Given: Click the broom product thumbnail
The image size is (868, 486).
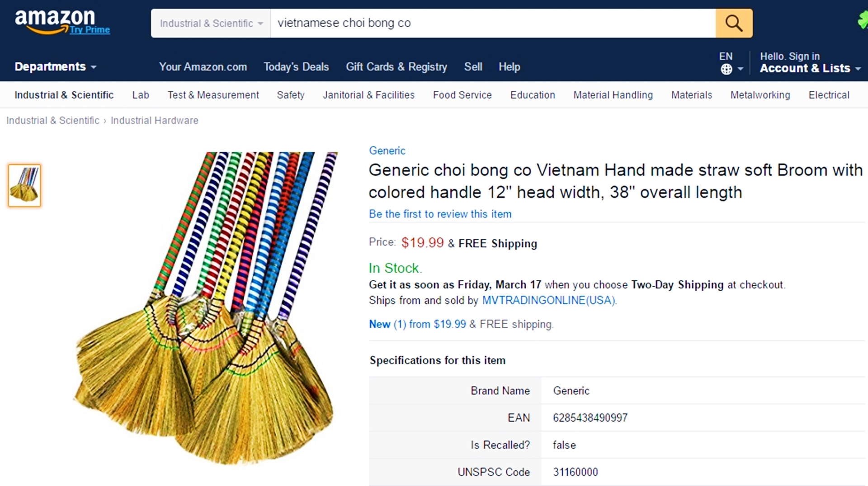Looking at the screenshot, I should [x=24, y=185].
